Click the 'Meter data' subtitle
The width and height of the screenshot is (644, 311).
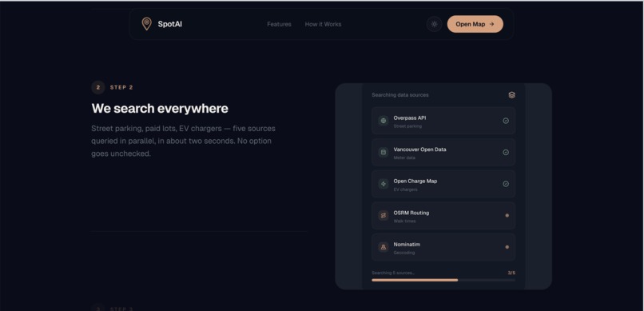pos(404,157)
